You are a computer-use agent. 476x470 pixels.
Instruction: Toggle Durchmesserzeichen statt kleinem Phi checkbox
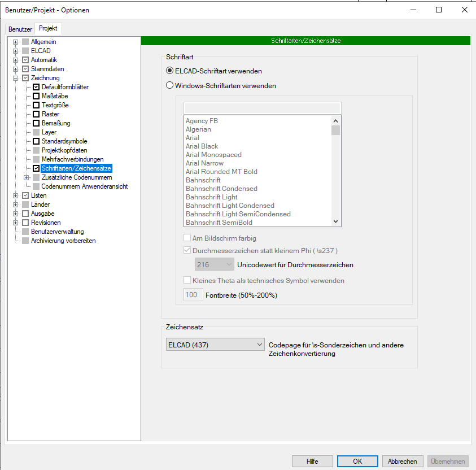pyautogui.click(x=187, y=250)
